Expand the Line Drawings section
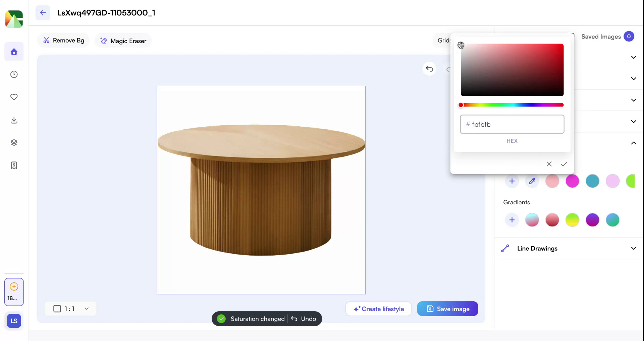 point(634,248)
